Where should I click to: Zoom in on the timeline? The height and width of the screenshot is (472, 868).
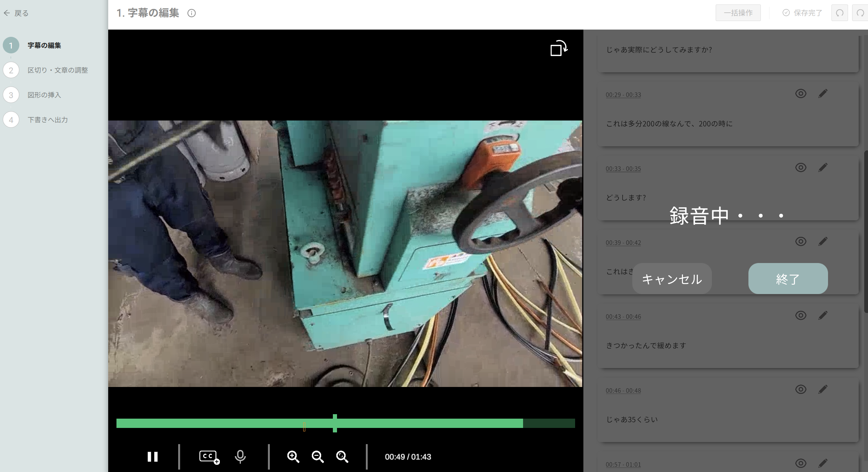293,457
